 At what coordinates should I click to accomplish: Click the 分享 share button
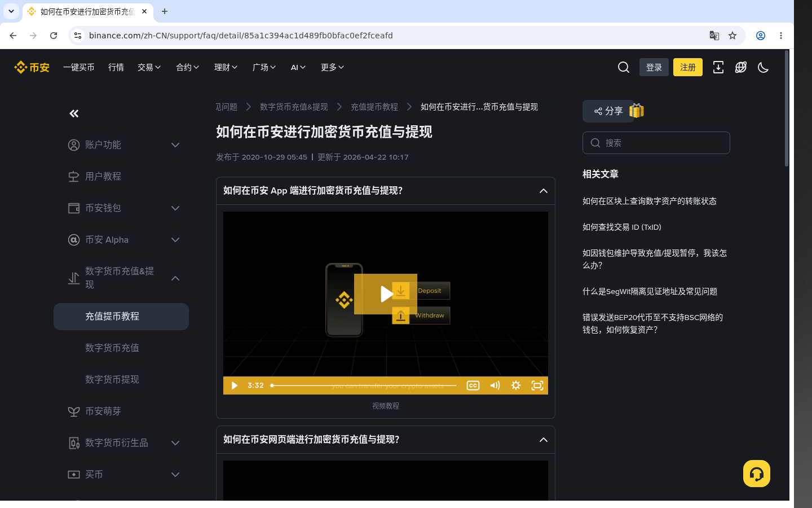pyautogui.click(x=608, y=111)
